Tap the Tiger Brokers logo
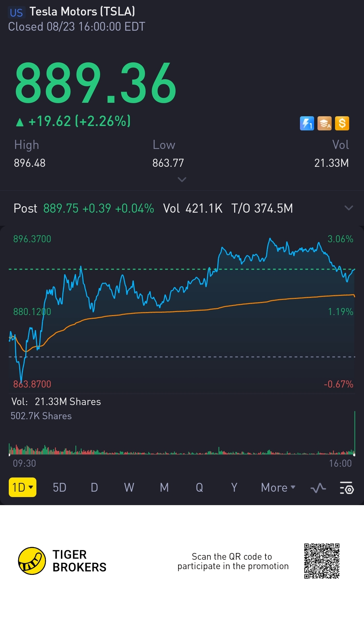 click(x=32, y=561)
